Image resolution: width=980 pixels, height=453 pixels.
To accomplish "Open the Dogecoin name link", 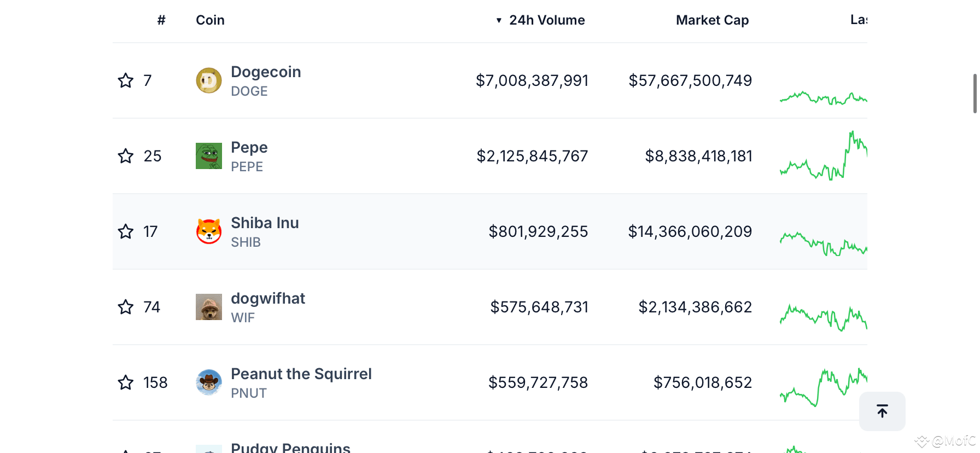I will pos(266,72).
